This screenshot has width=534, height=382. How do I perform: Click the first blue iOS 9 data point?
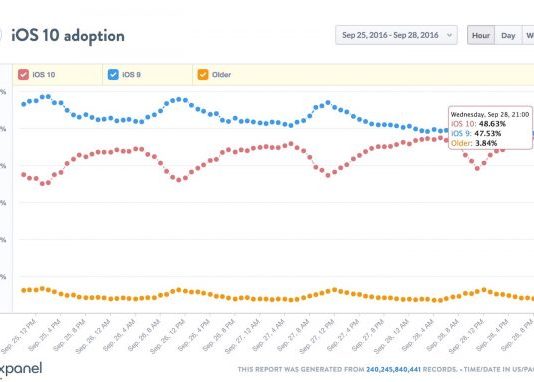click(24, 104)
